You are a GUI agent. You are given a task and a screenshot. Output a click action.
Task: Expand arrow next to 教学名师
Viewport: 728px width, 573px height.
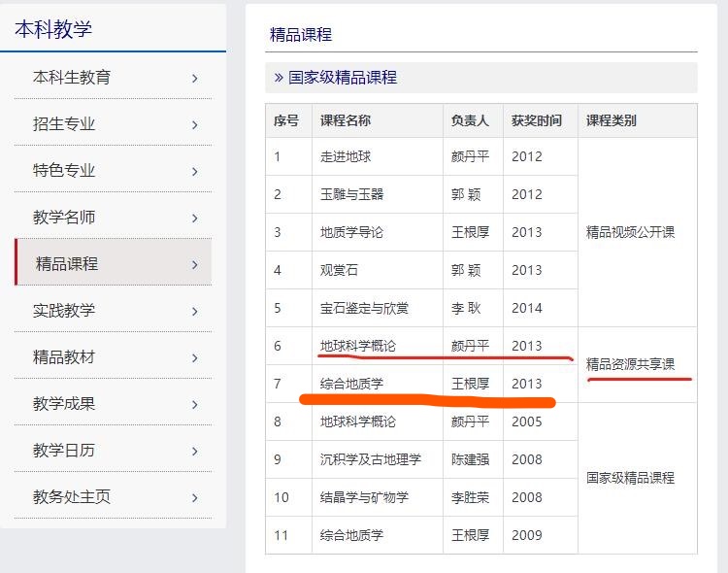(x=195, y=218)
